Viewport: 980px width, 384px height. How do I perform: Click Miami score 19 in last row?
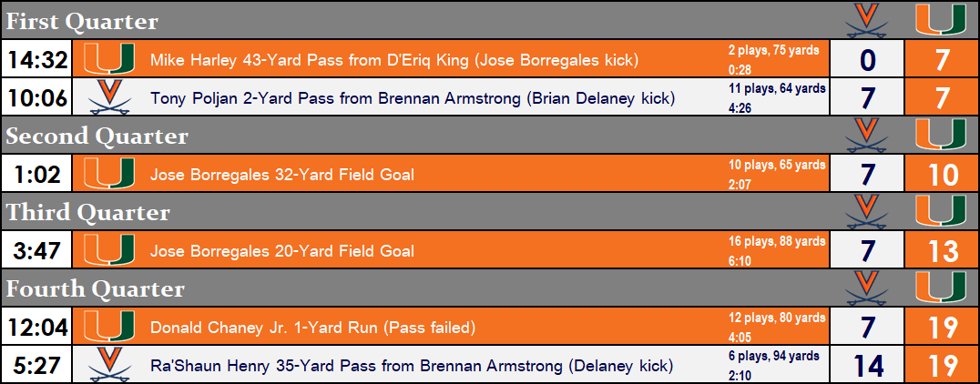[x=942, y=366]
